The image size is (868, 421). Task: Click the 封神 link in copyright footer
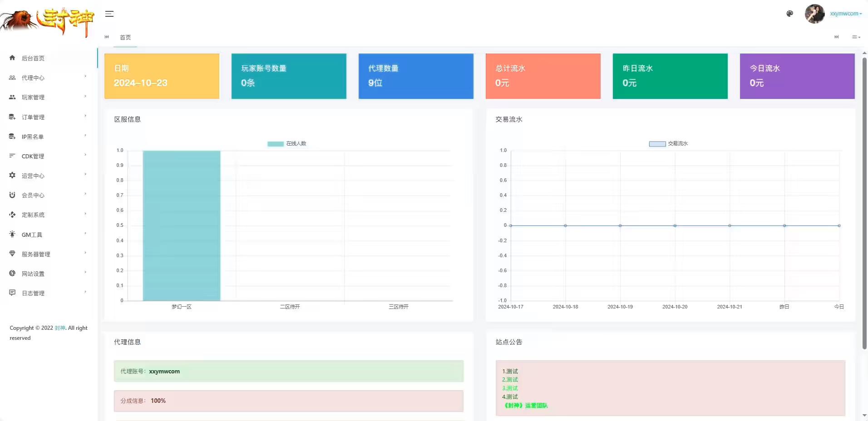(x=60, y=328)
